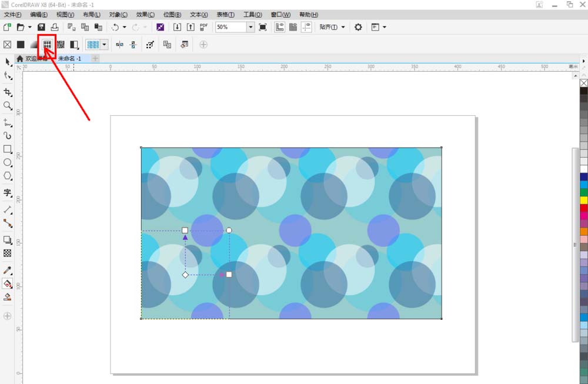Toggle show rulers button
The height and width of the screenshot is (384, 588).
(279, 27)
